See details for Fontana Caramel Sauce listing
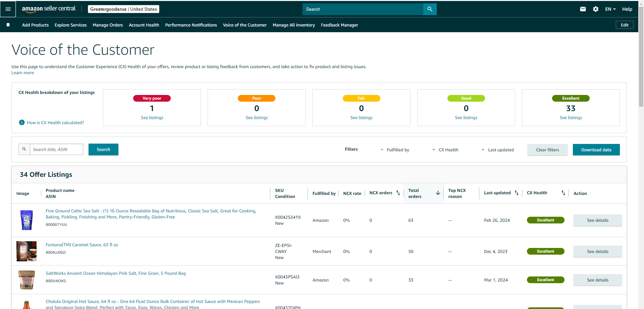 click(x=597, y=251)
